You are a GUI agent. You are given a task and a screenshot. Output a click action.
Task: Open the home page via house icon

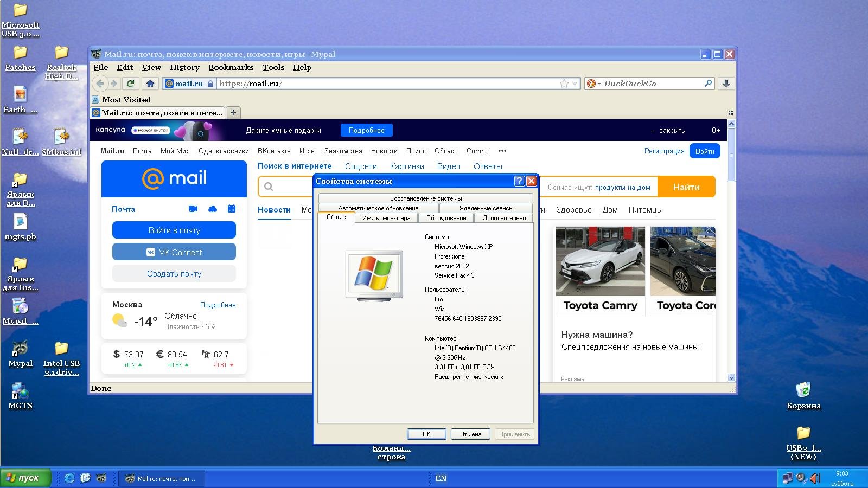[x=150, y=84]
